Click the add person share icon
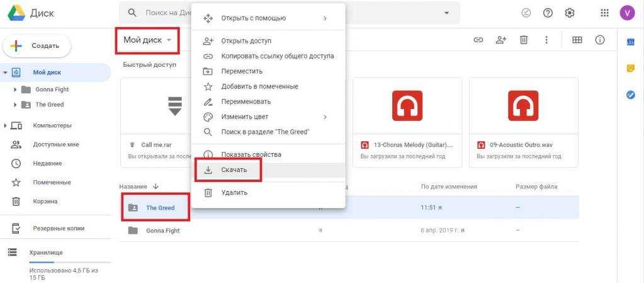The width and height of the screenshot is (644, 283). [501, 40]
